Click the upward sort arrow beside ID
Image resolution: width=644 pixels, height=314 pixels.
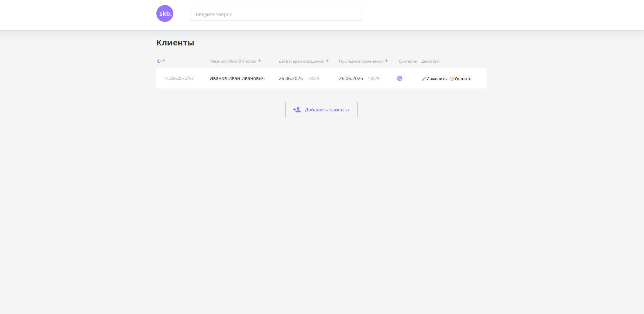click(164, 61)
